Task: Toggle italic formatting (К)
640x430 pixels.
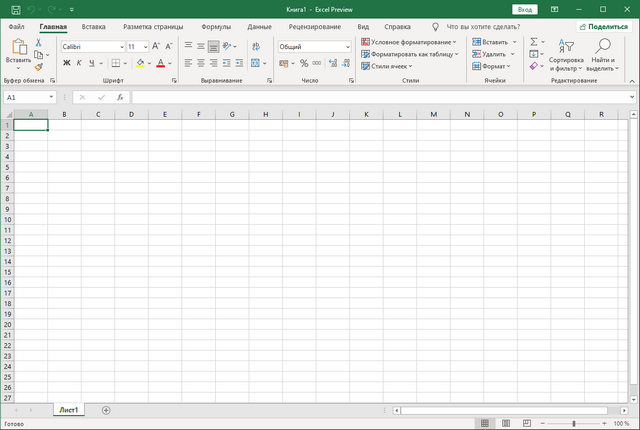Action: [x=79, y=63]
